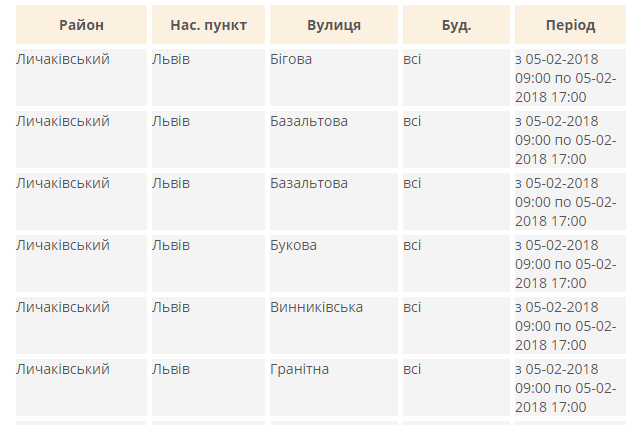Image resolution: width=639 pixels, height=425 pixels.
Task: Select всі in the Гранітна row
Action: pyautogui.click(x=412, y=369)
